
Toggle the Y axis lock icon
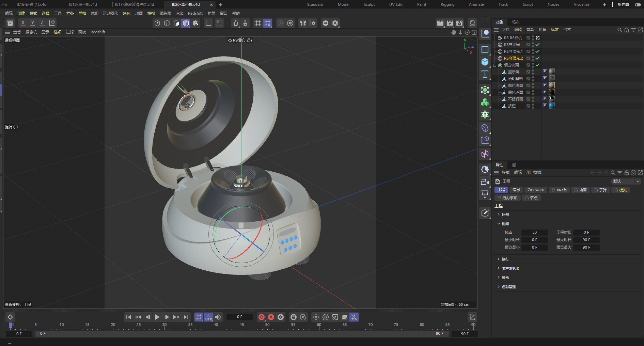32,23
